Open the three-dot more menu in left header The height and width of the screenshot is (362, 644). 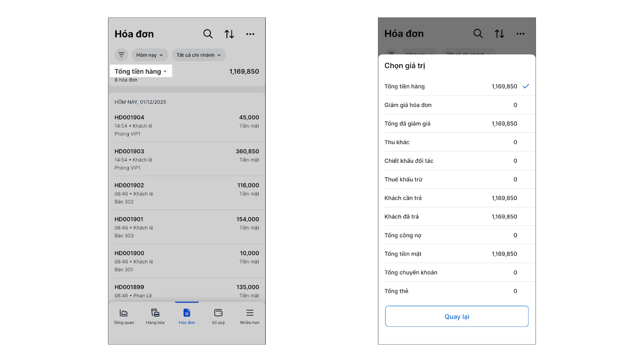tap(250, 34)
